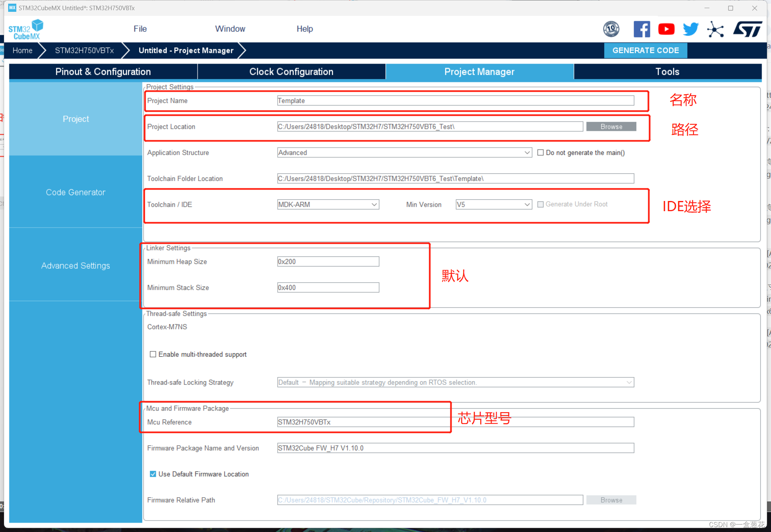Image resolution: width=771 pixels, height=532 pixels.
Task: Switch to the Tools tab
Action: click(667, 72)
